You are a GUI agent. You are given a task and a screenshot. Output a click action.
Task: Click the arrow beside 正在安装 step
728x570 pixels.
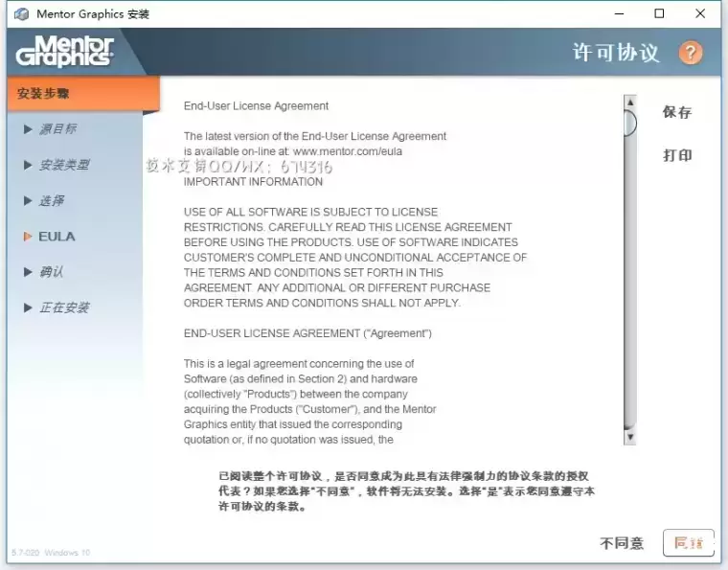click(x=28, y=308)
